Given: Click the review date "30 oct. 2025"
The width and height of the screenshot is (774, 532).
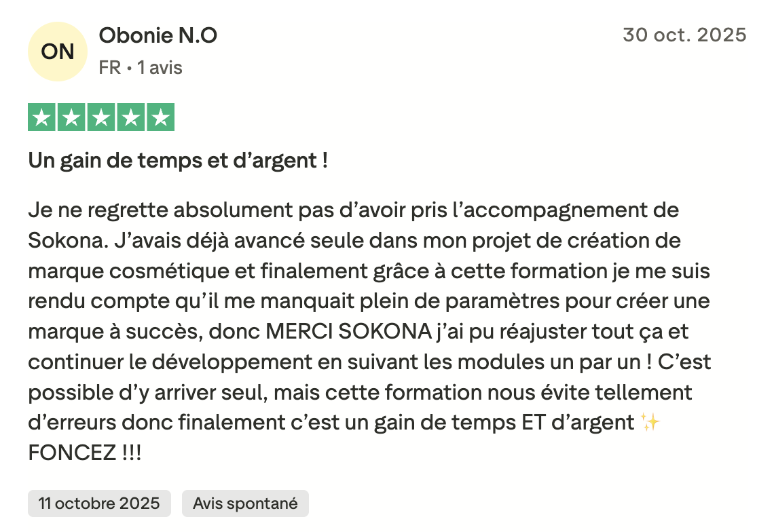Looking at the screenshot, I should (684, 35).
